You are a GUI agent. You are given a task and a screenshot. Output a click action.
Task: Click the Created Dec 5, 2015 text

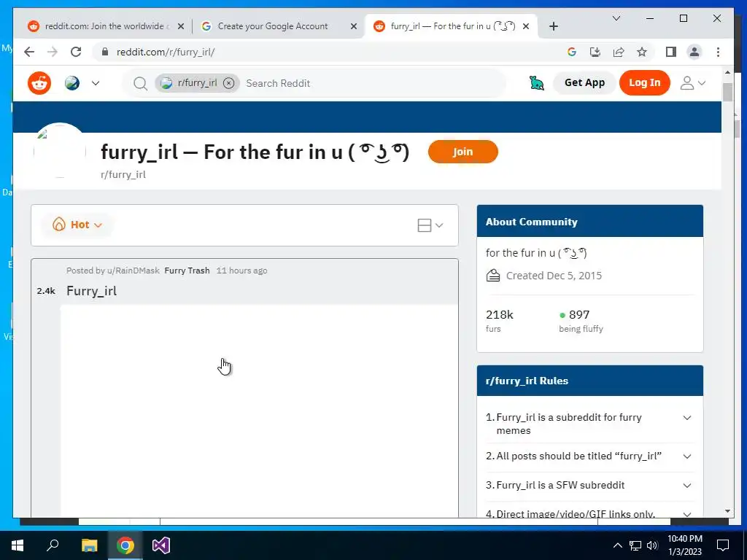tap(554, 276)
